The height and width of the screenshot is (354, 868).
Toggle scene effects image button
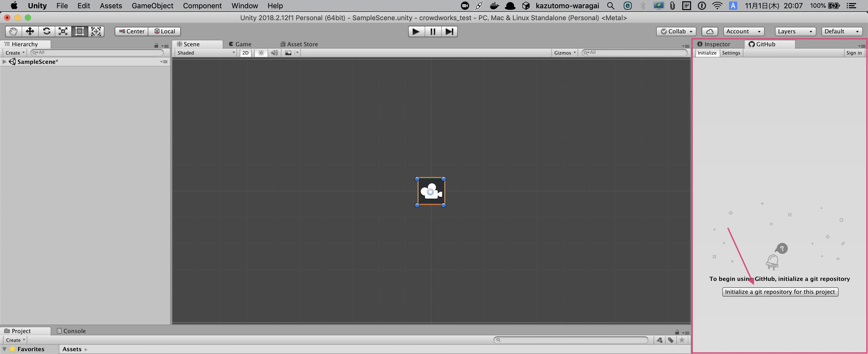[288, 53]
